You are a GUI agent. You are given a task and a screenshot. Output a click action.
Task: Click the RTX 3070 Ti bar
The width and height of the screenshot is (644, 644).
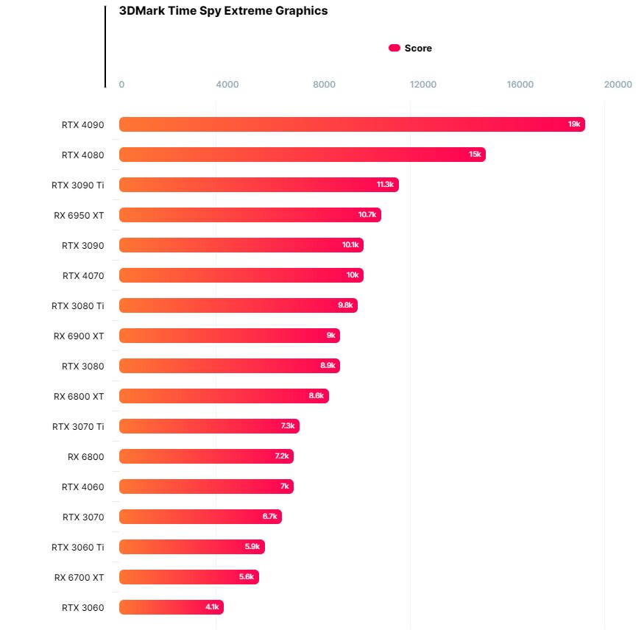209,426
